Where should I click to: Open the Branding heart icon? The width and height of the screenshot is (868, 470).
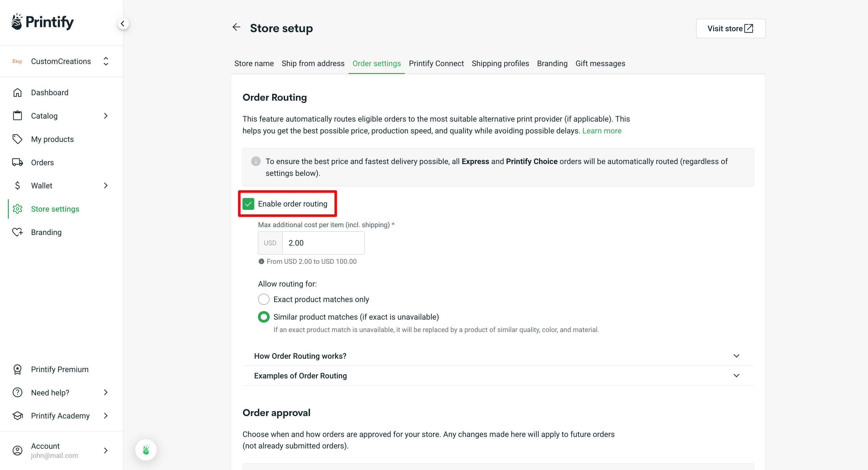tap(17, 232)
